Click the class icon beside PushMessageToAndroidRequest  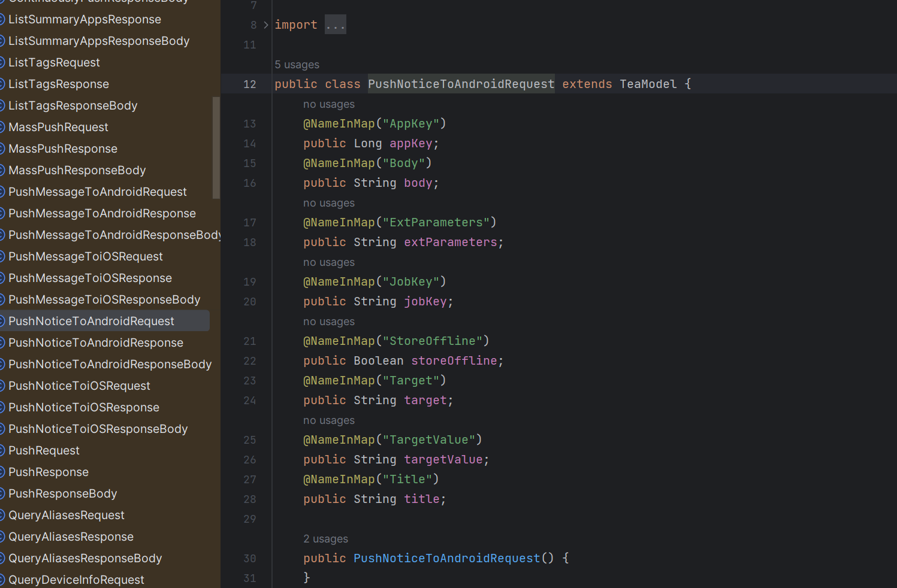(2, 192)
